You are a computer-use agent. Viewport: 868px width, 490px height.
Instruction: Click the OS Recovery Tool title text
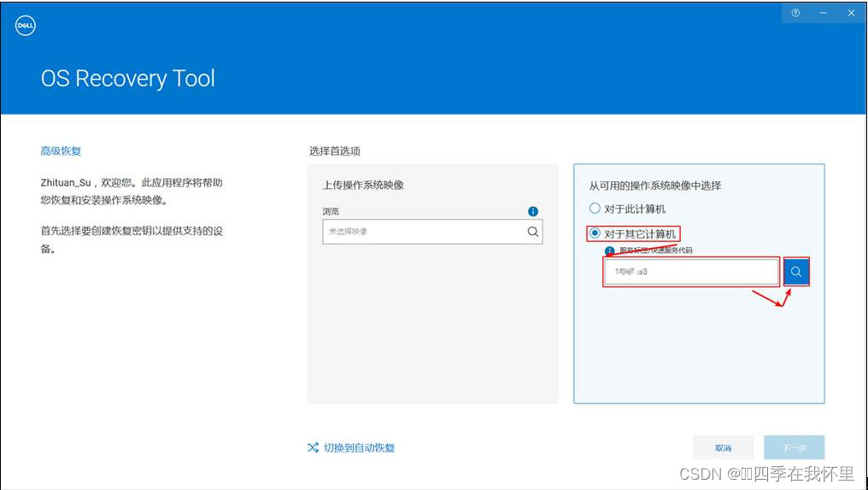click(x=128, y=79)
